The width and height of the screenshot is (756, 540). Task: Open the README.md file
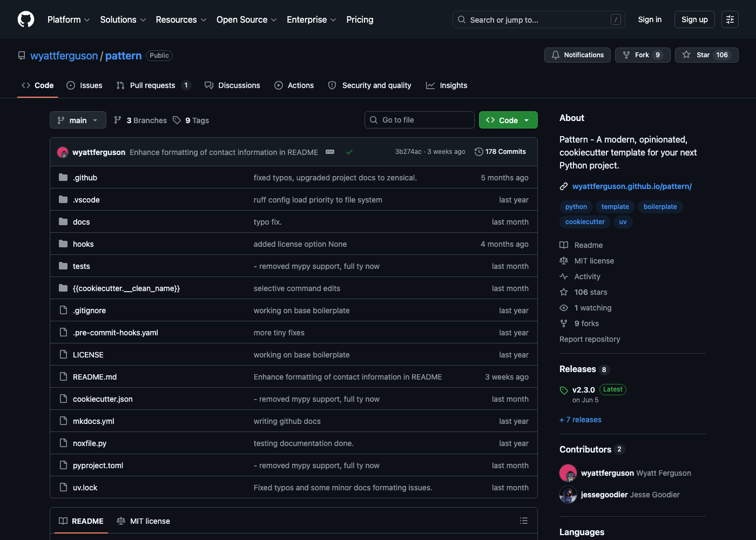[x=94, y=377]
